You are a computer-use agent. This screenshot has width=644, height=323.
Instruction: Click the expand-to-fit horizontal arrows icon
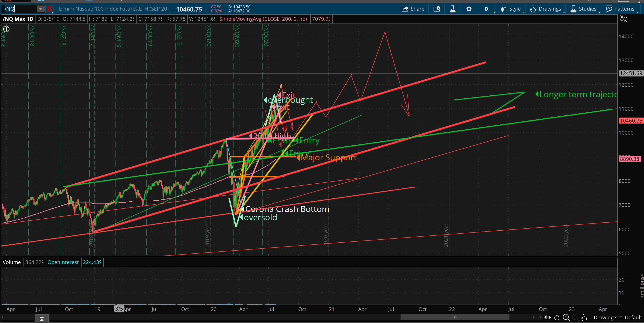click(x=547, y=317)
